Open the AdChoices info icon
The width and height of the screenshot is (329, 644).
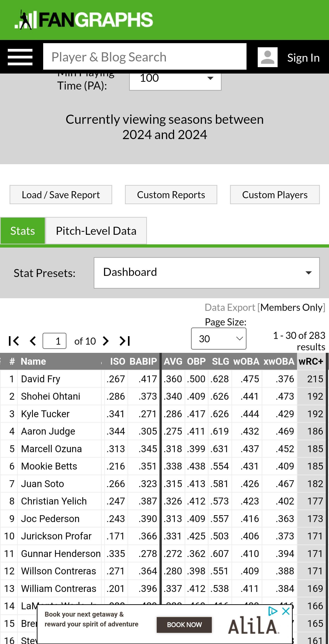[x=273, y=611]
